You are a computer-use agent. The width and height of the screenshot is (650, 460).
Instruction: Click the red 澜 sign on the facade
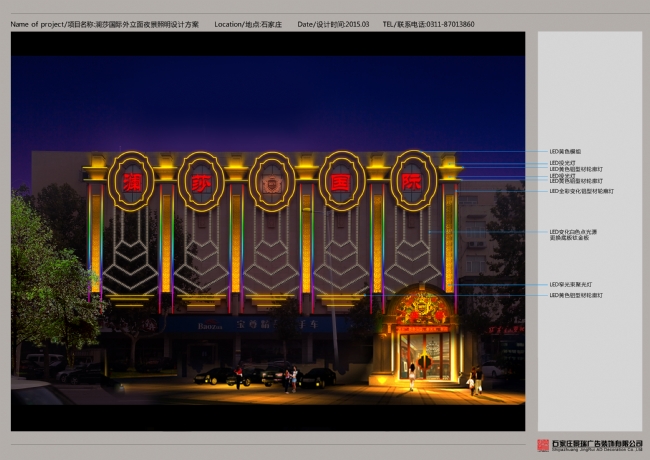click(131, 182)
